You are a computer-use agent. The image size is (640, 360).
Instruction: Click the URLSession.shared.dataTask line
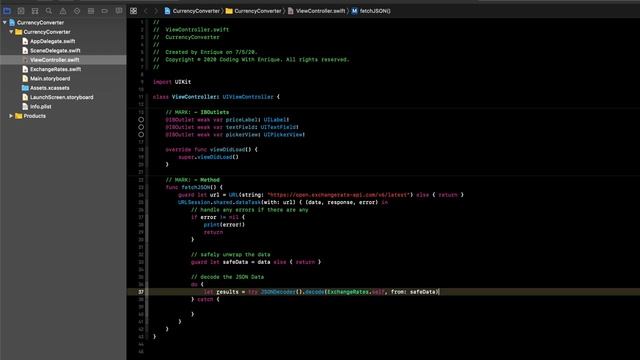[x=283, y=202]
